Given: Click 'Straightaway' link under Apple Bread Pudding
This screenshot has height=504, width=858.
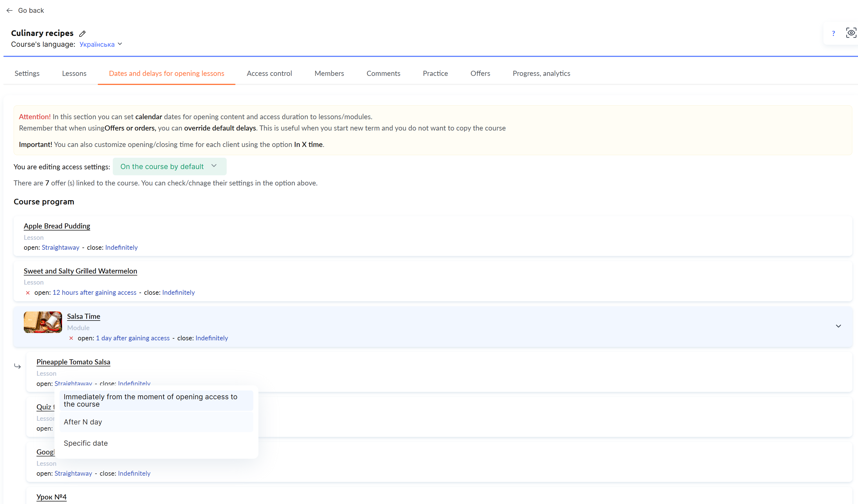Looking at the screenshot, I should [x=60, y=247].
